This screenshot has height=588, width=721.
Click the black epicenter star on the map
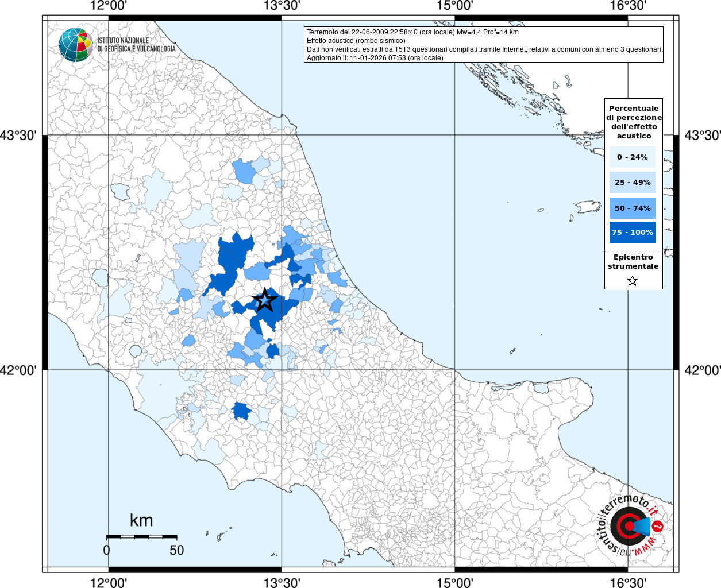pos(264,300)
